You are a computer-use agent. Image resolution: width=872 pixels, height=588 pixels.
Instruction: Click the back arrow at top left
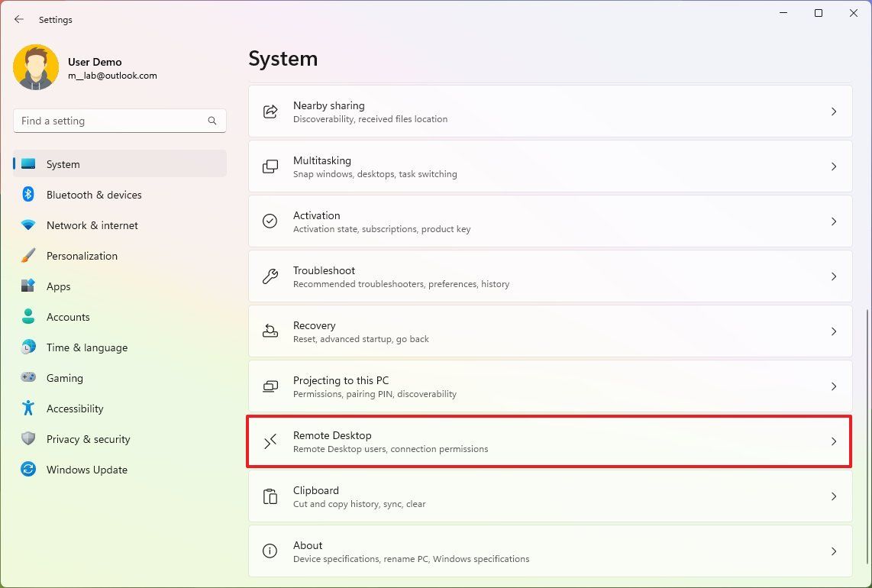pyautogui.click(x=18, y=19)
